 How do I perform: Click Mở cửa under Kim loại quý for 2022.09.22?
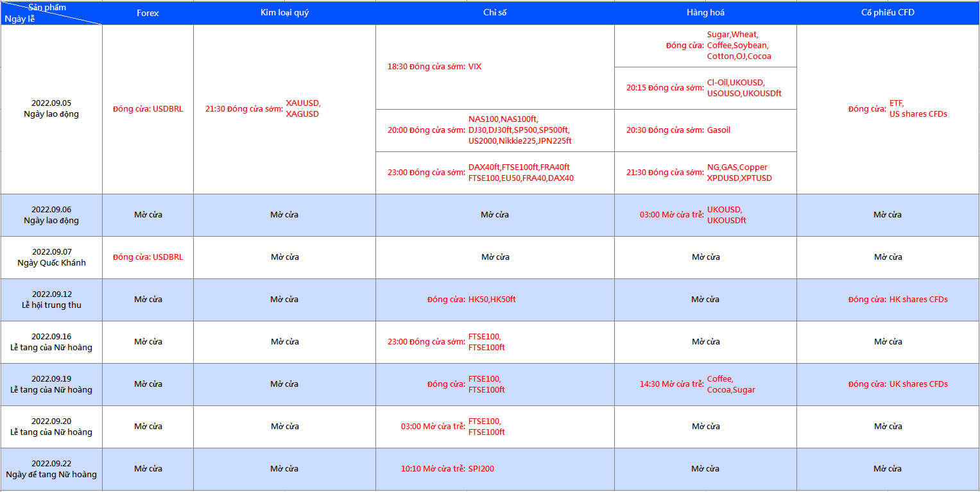click(284, 469)
